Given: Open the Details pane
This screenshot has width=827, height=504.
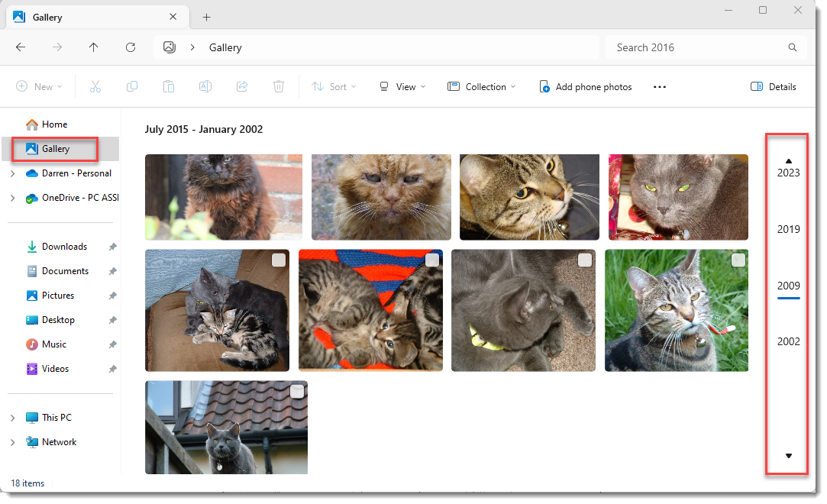Looking at the screenshot, I should click(773, 86).
